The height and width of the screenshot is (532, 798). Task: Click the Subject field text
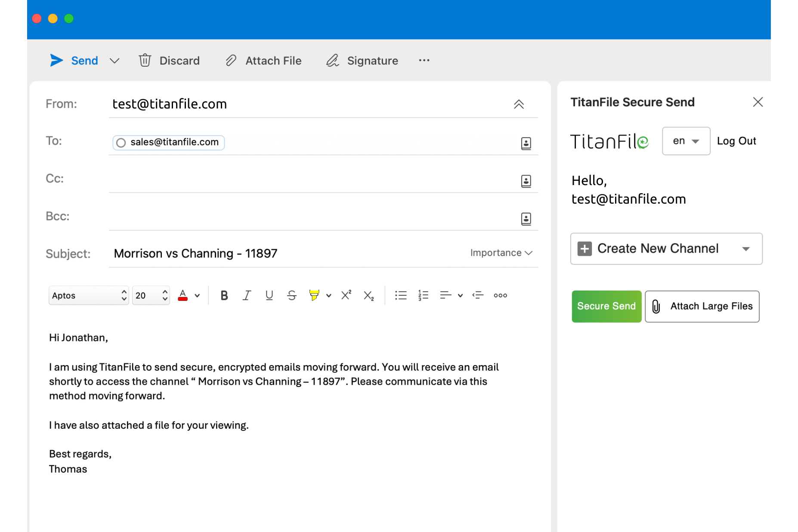195,253
